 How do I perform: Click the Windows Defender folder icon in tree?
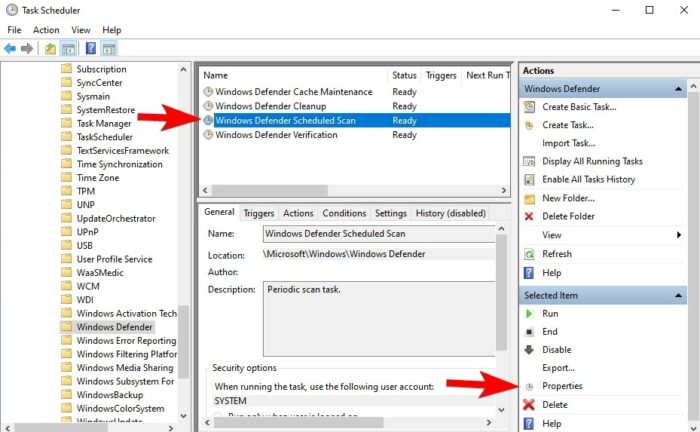66,327
